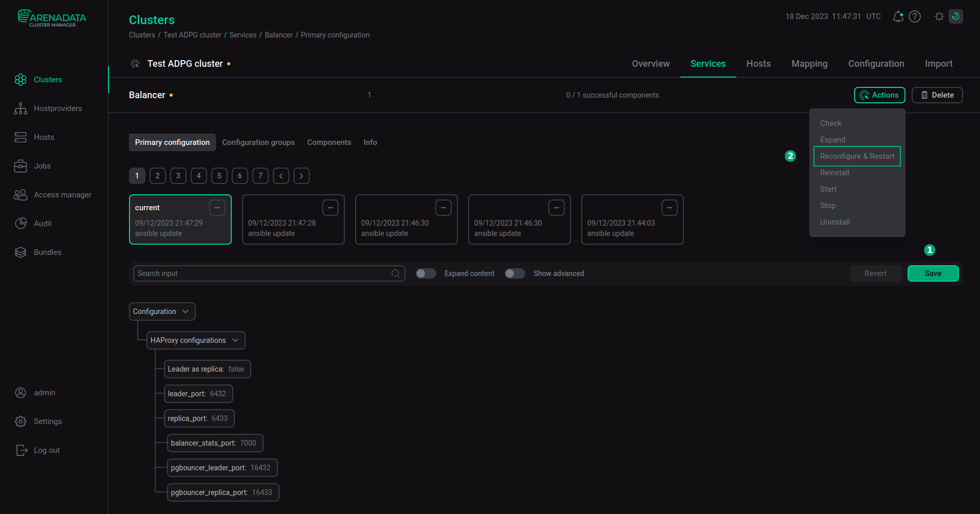Open the options menu on the current config card
Viewport: 980px width, 514px height.
point(217,208)
